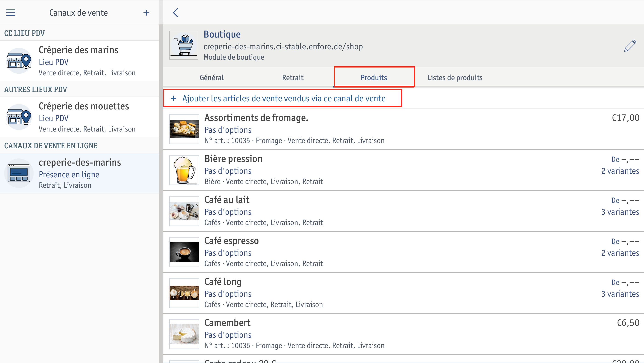Open the hamburger menu
644x363 pixels.
pyautogui.click(x=11, y=12)
